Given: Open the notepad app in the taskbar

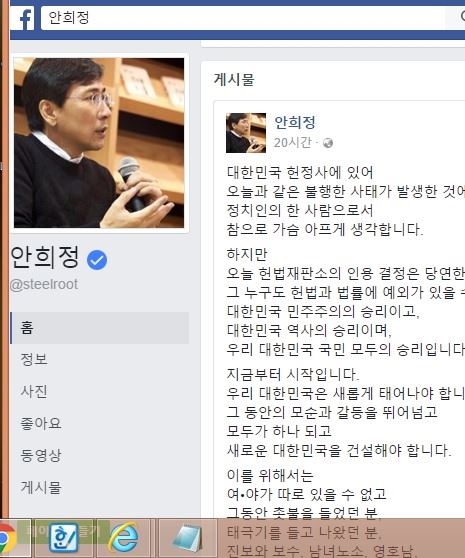Looking at the screenshot, I should click(187, 538).
